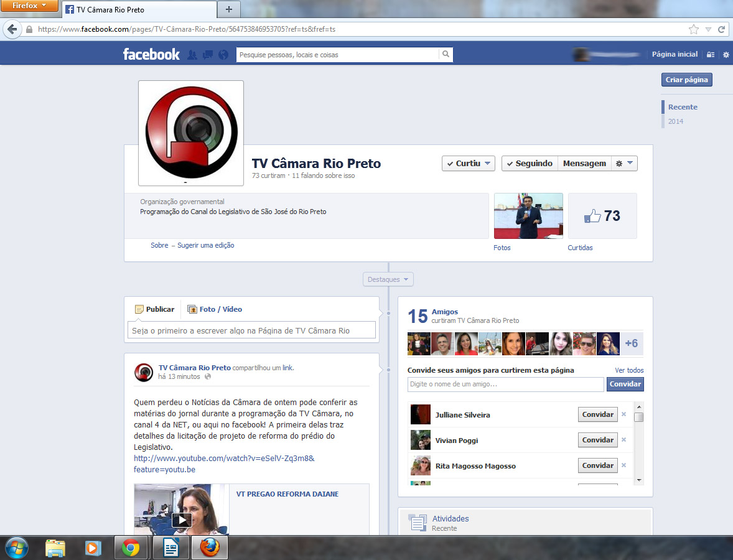733x560 pixels.
Task: Click the page post text box
Action: tap(251, 330)
